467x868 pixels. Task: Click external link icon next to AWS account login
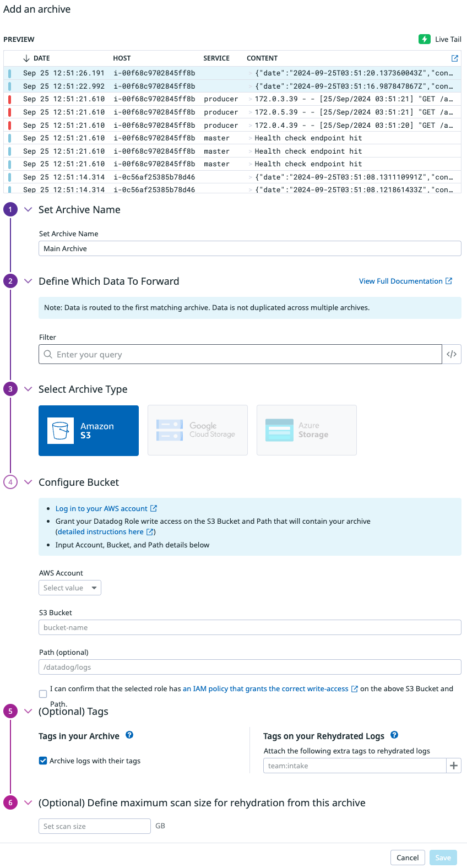pyautogui.click(x=154, y=508)
